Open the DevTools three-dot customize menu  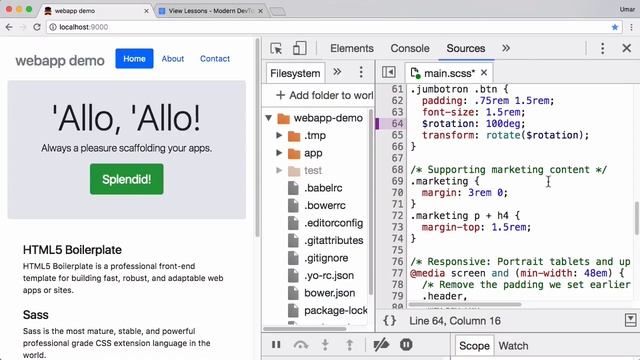[x=602, y=48]
